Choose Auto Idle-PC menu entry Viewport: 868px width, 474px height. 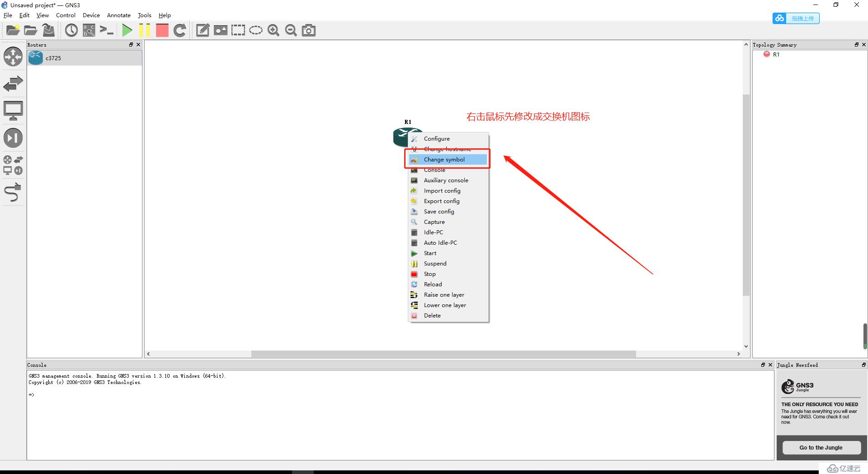(x=448, y=243)
